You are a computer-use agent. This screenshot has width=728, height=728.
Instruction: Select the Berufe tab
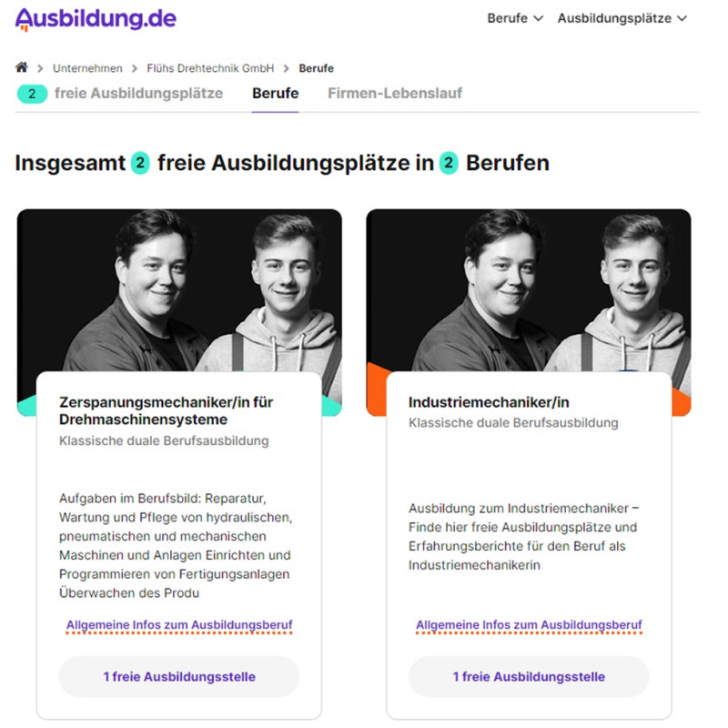pyautogui.click(x=276, y=94)
